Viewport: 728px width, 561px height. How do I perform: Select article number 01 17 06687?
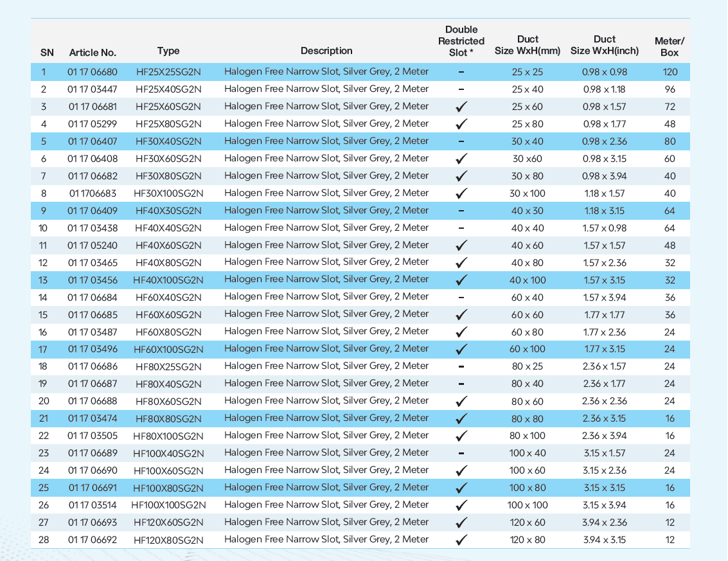[93, 384]
